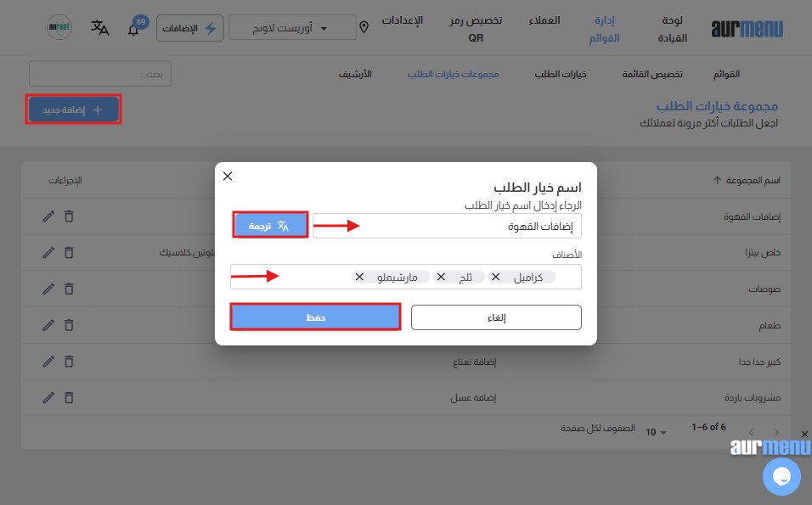The width and height of the screenshot is (812, 505).
Task: Open rows per page dropdown
Action: point(656,431)
